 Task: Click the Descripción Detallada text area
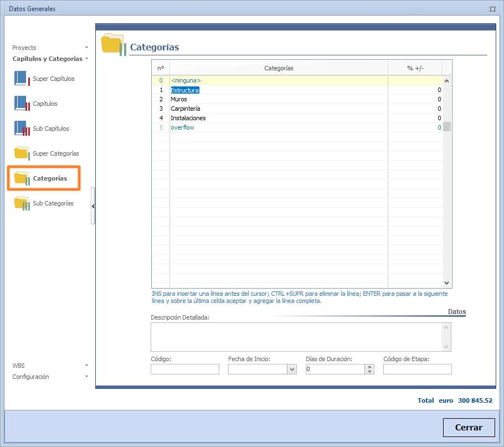296,337
